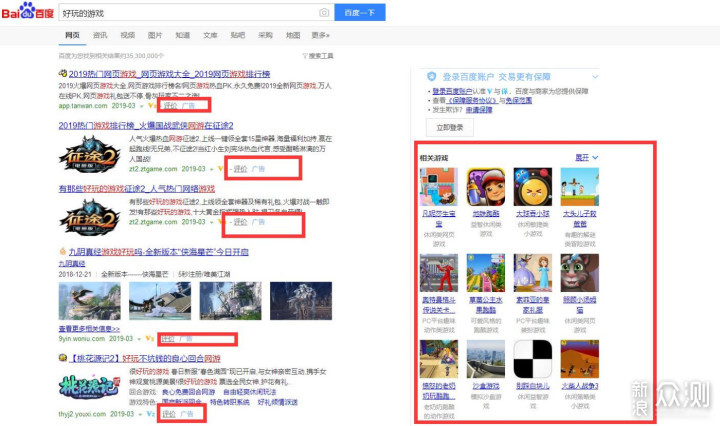Switch to the 资讯 tab
Viewport: 720px width, 426px height.
pos(100,35)
